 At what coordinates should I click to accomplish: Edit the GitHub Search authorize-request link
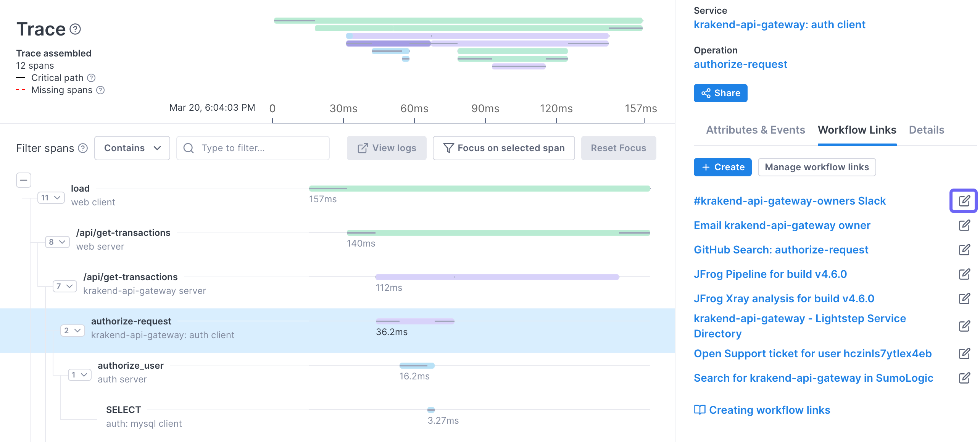pyautogui.click(x=964, y=250)
